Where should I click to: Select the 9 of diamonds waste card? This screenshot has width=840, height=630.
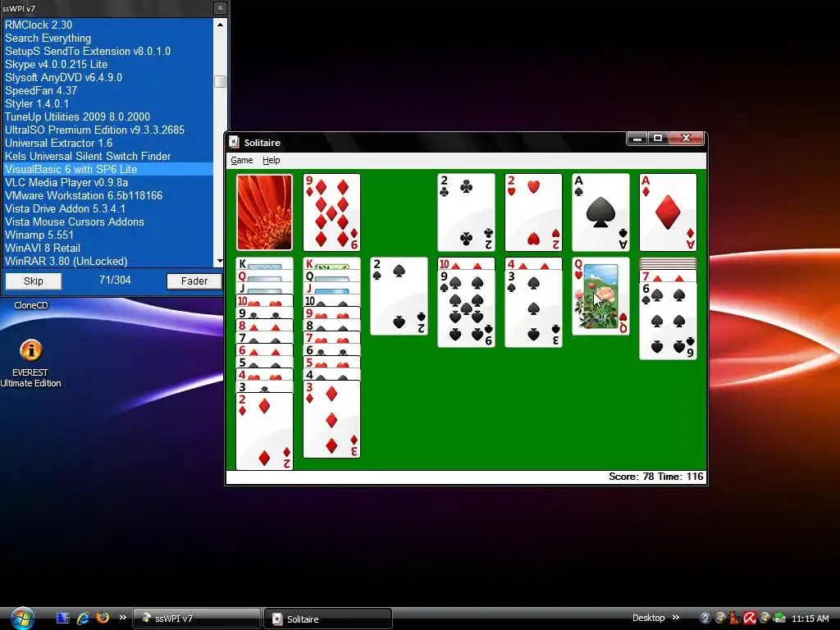tap(331, 212)
